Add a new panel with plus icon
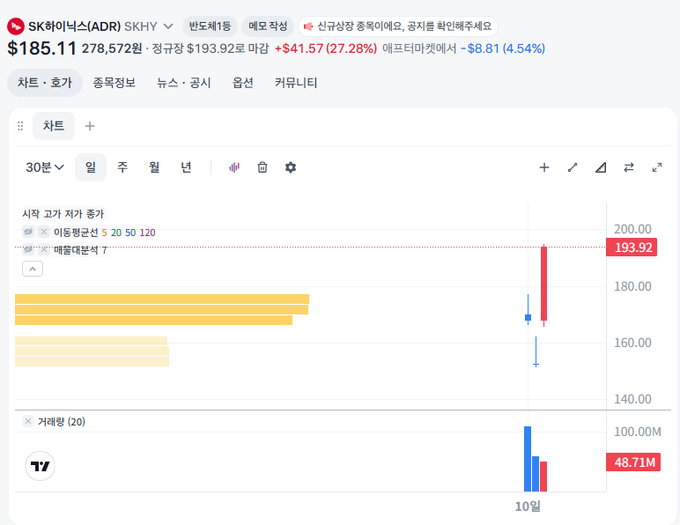The height and width of the screenshot is (525, 680). pos(90,126)
